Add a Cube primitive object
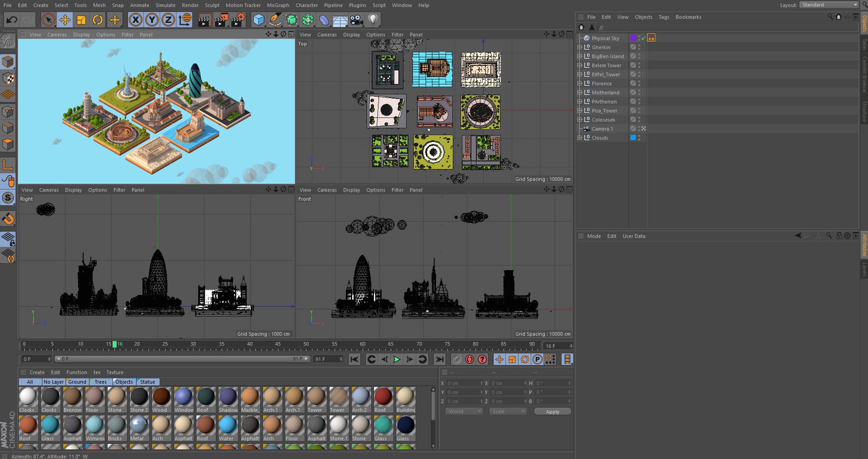This screenshot has height=459, width=868. 259,20
